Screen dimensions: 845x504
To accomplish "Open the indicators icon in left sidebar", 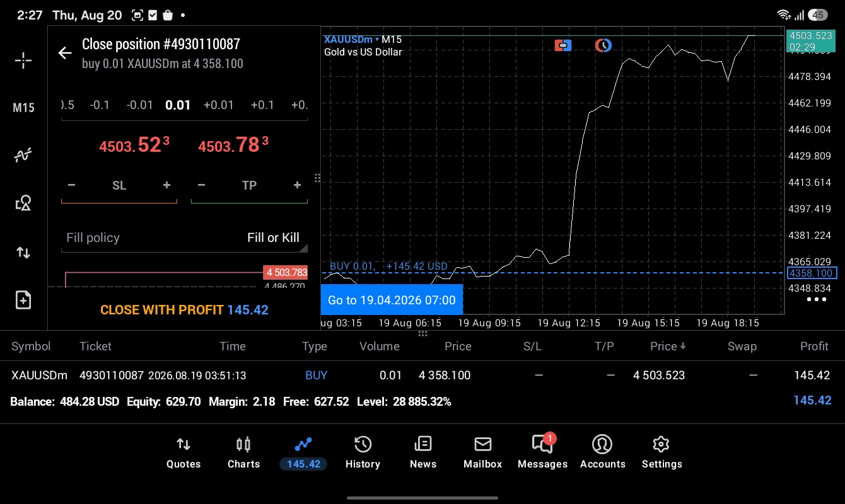I will 23,155.
